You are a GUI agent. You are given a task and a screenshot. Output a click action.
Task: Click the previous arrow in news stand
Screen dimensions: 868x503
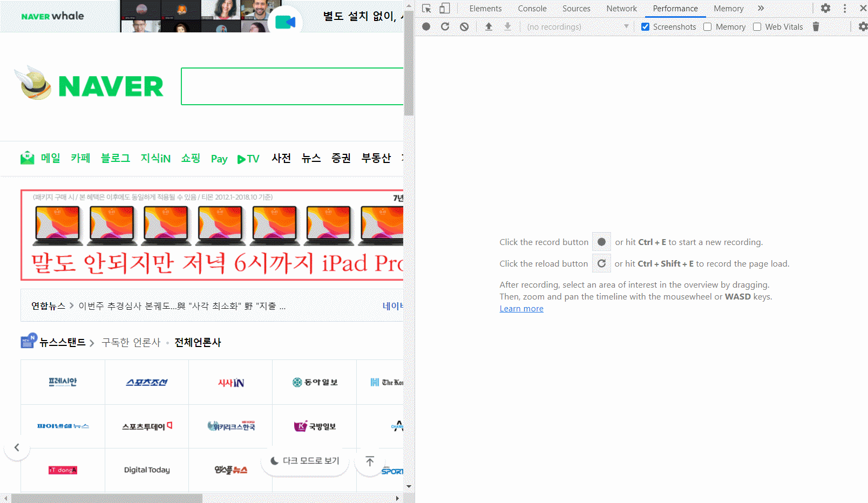pos(17,447)
